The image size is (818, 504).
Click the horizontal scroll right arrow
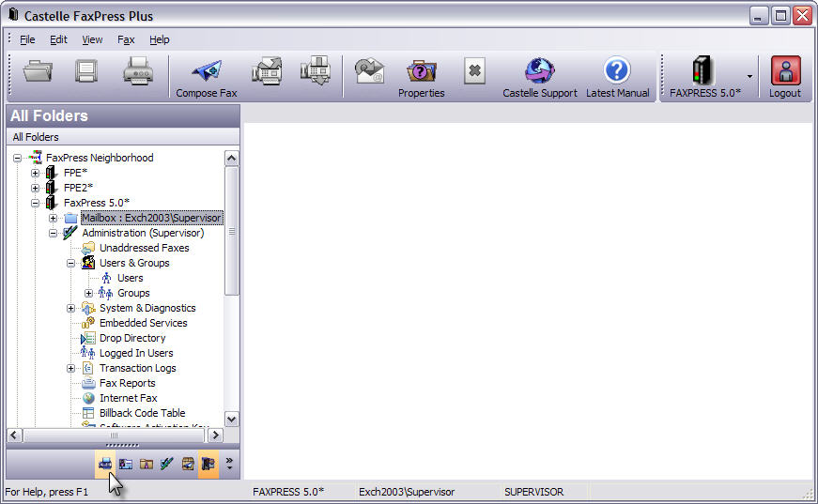[x=215, y=435]
